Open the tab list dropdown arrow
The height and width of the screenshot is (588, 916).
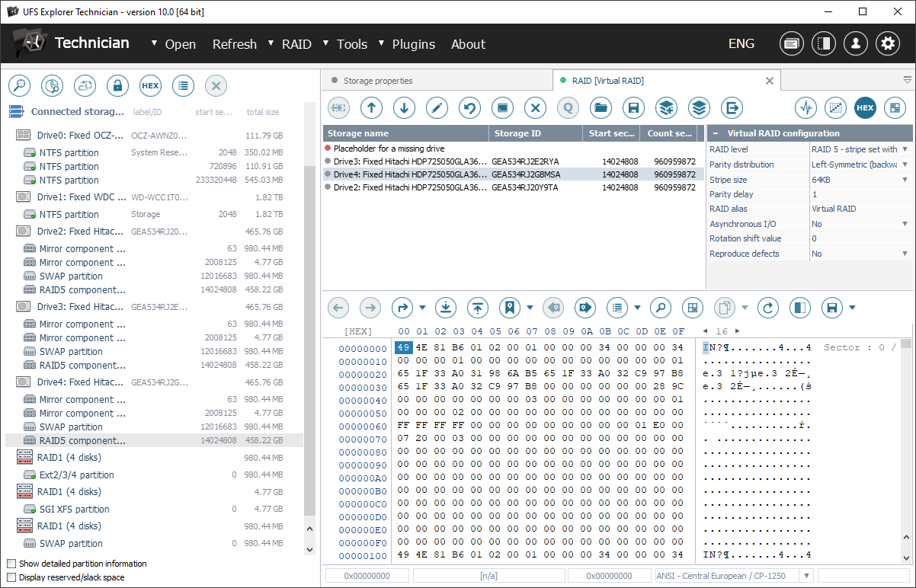tap(907, 80)
